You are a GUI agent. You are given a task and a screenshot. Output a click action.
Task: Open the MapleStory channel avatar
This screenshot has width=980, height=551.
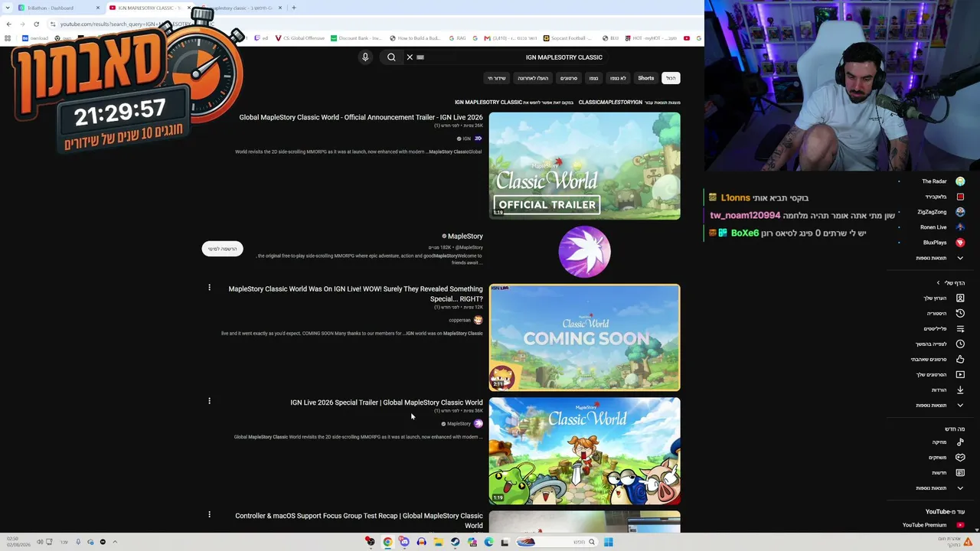[584, 252]
